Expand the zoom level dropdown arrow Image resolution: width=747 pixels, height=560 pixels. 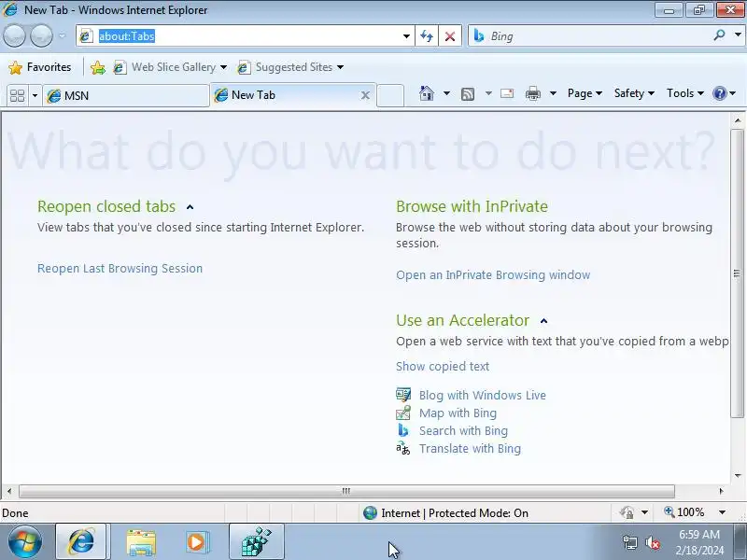click(x=722, y=512)
